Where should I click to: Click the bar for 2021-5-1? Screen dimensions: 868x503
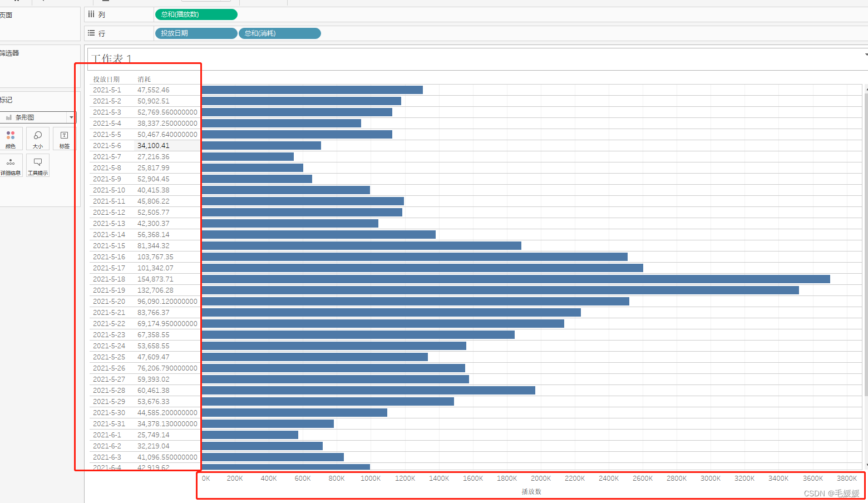coord(312,90)
